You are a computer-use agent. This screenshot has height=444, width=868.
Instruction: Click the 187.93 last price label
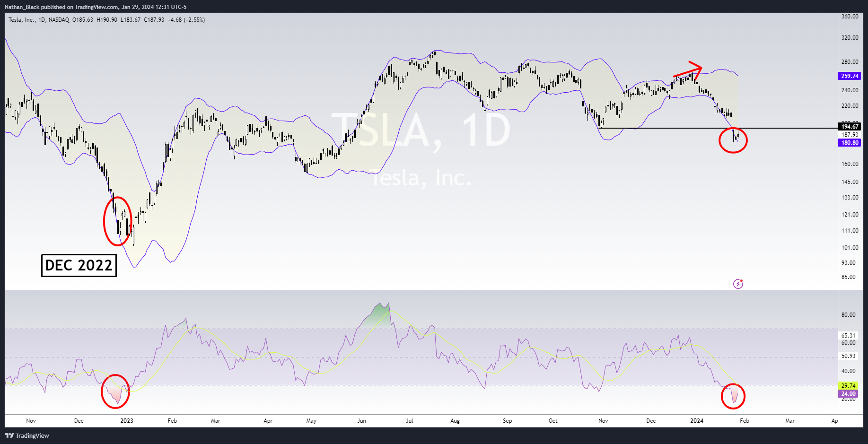[850, 135]
